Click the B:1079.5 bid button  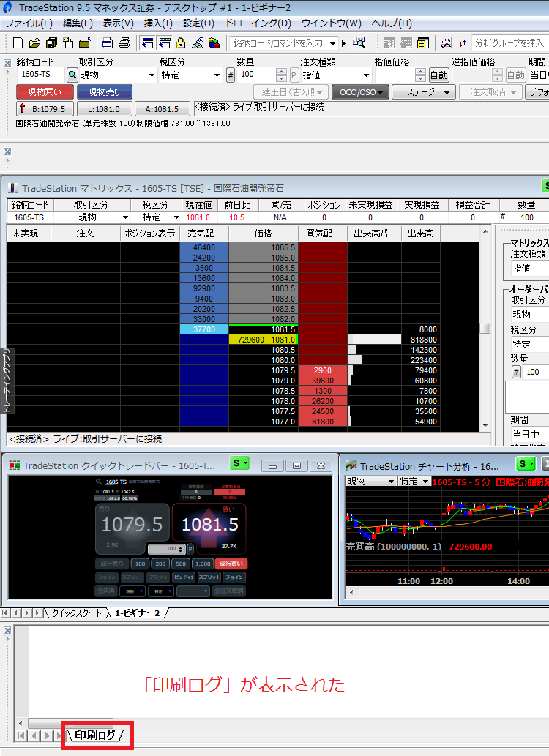click(x=45, y=109)
